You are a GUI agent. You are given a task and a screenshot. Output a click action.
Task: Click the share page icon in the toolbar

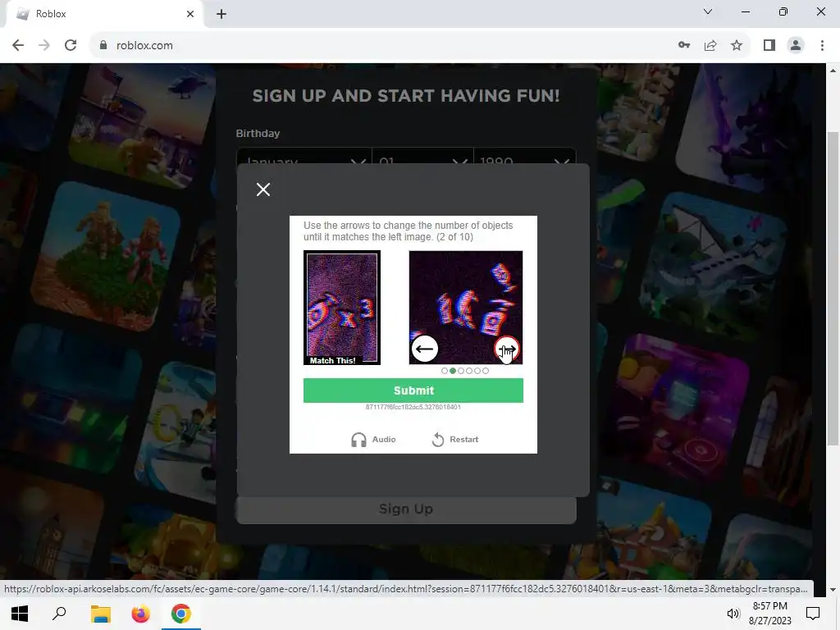tap(710, 46)
